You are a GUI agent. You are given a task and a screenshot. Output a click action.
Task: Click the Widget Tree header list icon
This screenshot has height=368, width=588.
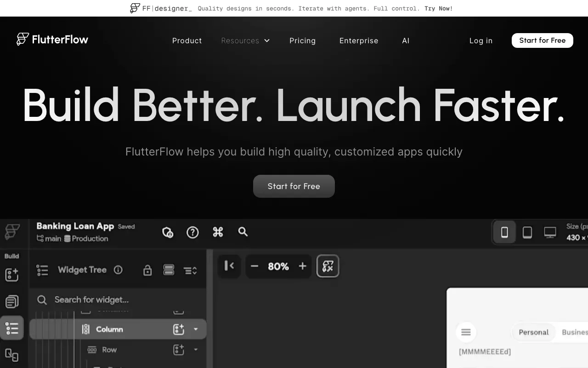click(42, 270)
